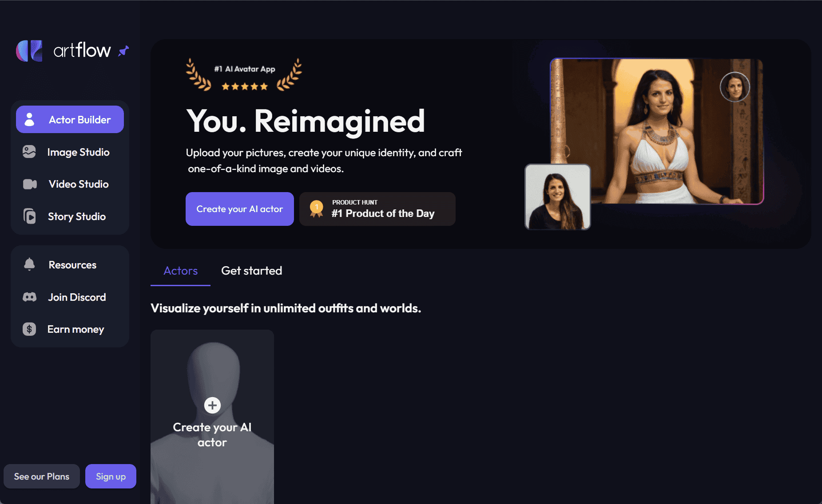Click the pin icon beside artflow
The height and width of the screenshot is (504, 822).
(x=123, y=51)
